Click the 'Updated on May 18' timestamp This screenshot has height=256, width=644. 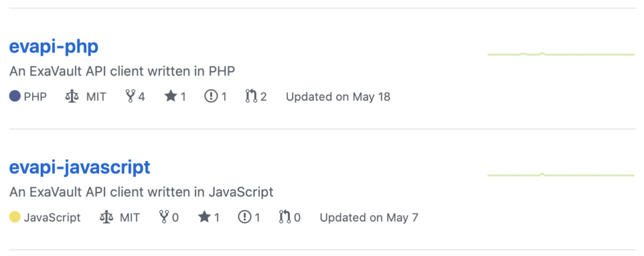click(x=338, y=97)
